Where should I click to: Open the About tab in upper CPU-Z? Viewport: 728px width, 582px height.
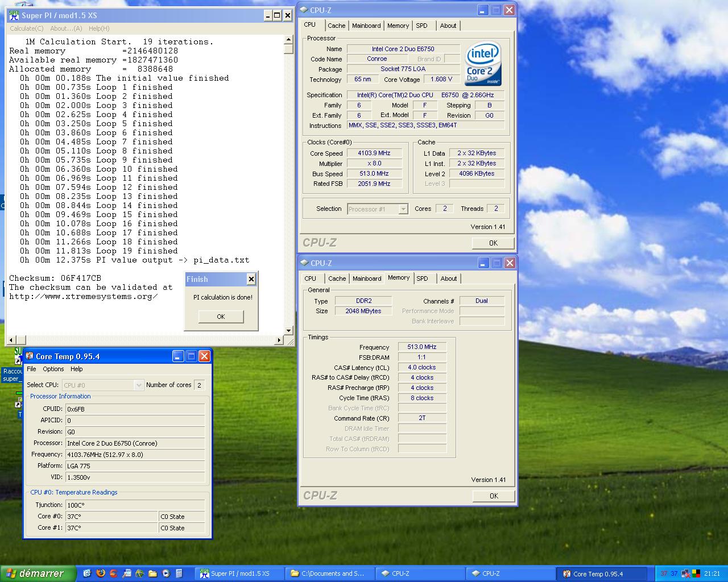448,26
